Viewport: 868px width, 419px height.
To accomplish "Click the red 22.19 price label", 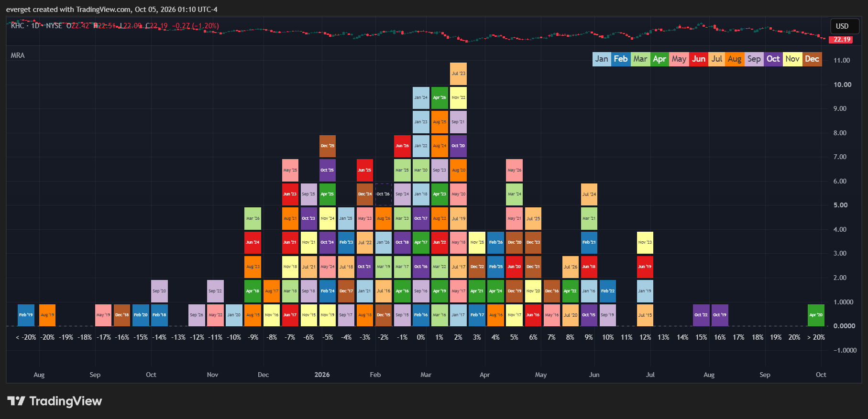I will click(x=842, y=39).
